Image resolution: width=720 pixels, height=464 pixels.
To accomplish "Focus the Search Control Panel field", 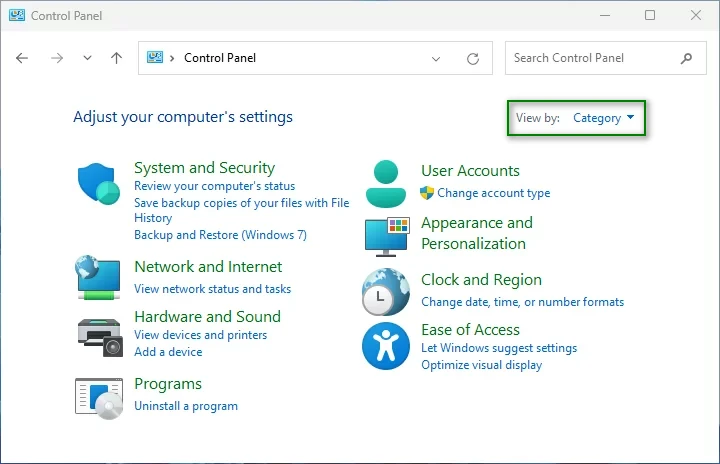I will pos(606,58).
